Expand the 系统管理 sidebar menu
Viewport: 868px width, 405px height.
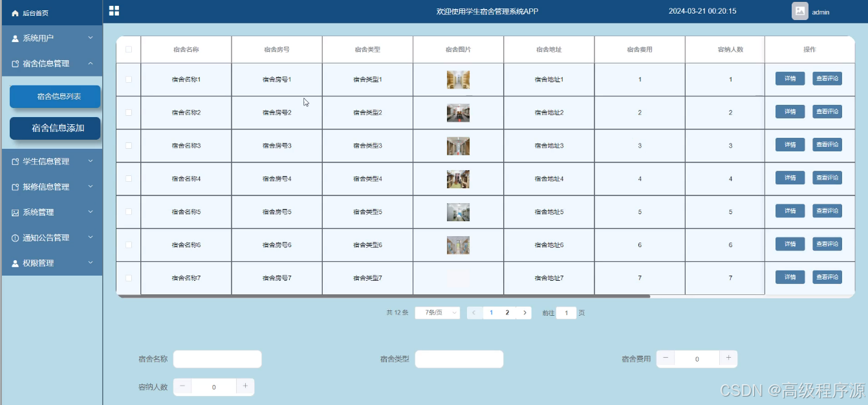click(x=52, y=212)
